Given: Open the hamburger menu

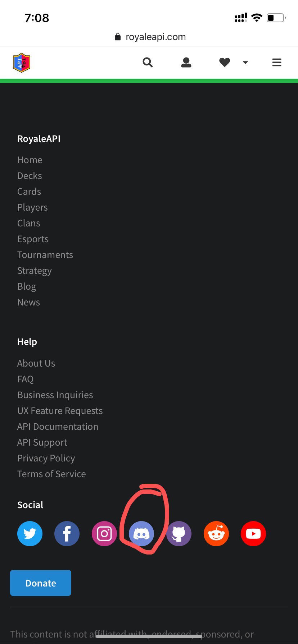Looking at the screenshot, I should pyautogui.click(x=277, y=63).
